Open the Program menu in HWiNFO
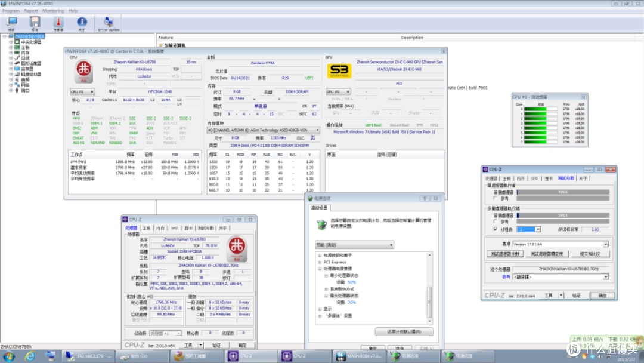Viewport: 644px width, 363px height. [11, 11]
